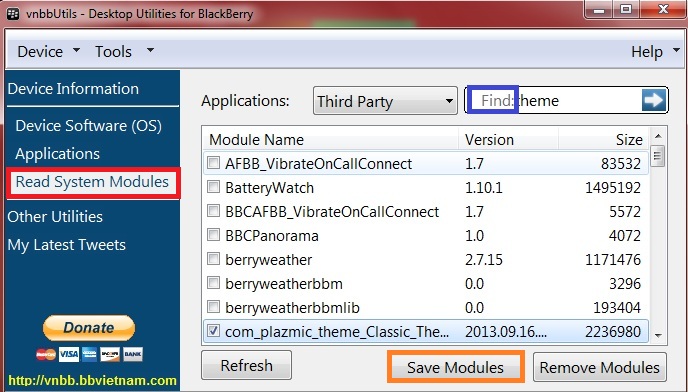Select the AFBB_VibrateOnCallConnect module name
The height and width of the screenshot is (392, 688).
coord(319,164)
